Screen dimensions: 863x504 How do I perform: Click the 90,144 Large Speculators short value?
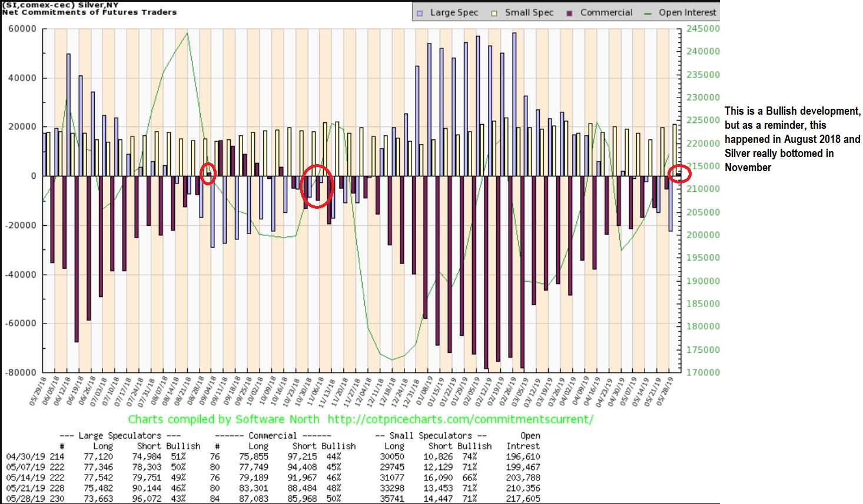tap(147, 488)
